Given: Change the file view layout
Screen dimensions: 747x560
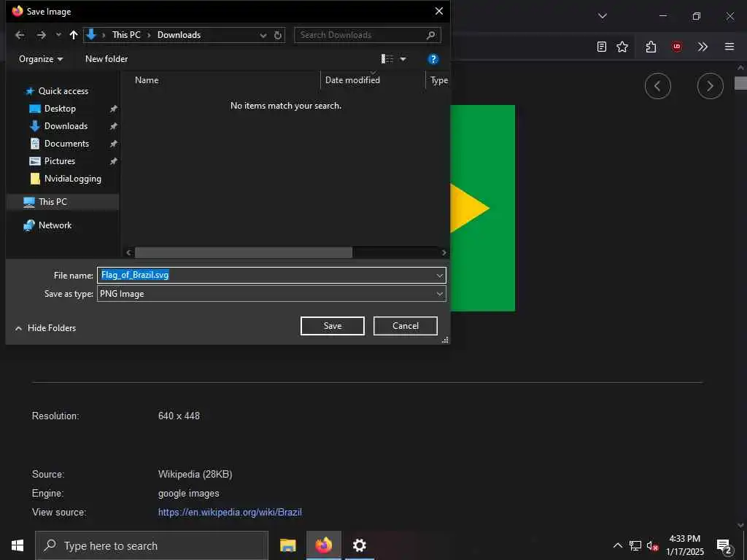Looking at the screenshot, I should [387, 59].
